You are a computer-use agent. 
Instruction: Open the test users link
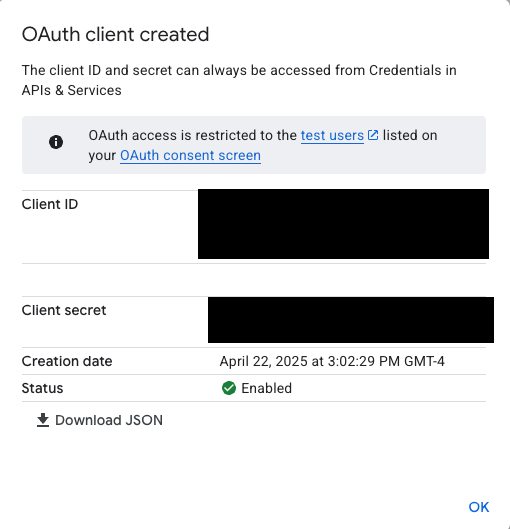332,135
